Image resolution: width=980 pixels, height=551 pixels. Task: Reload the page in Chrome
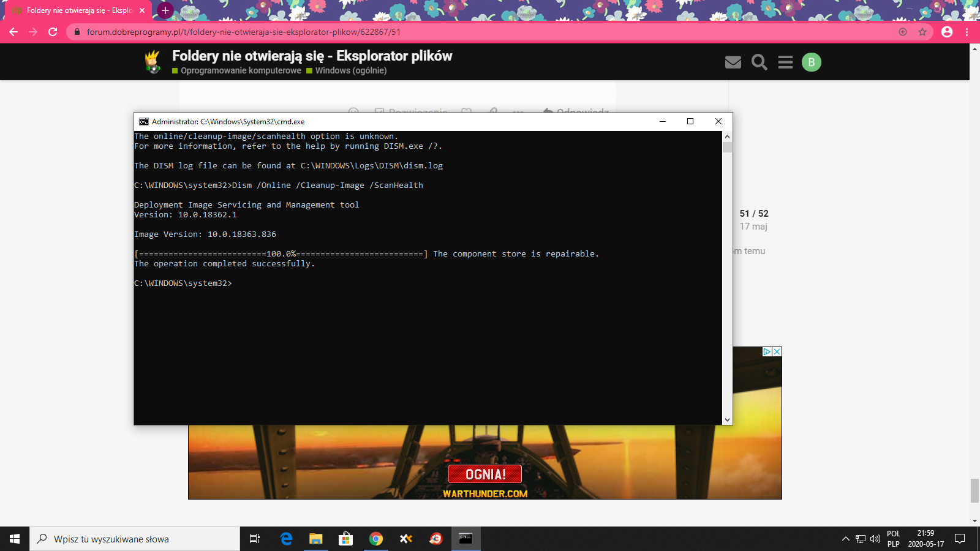tap(53, 32)
